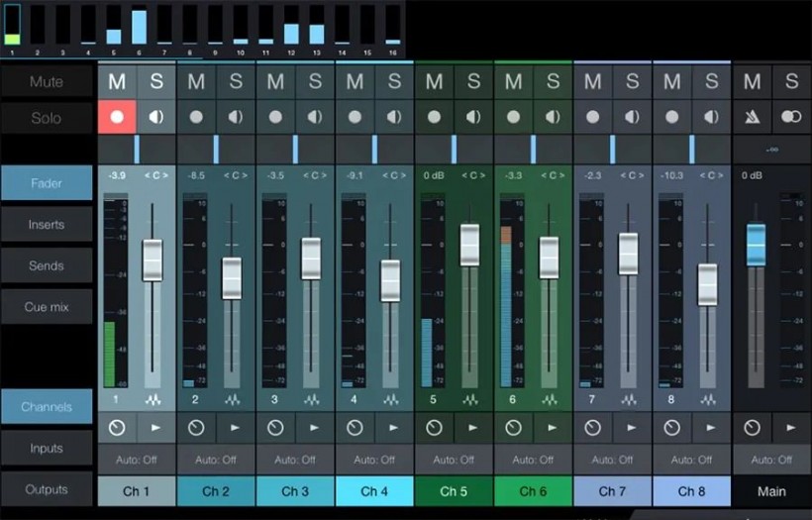Expand Ch 1 using its arrow button
Image resolution: width=812 pixels, height=520 pixels.
(155, 428)
